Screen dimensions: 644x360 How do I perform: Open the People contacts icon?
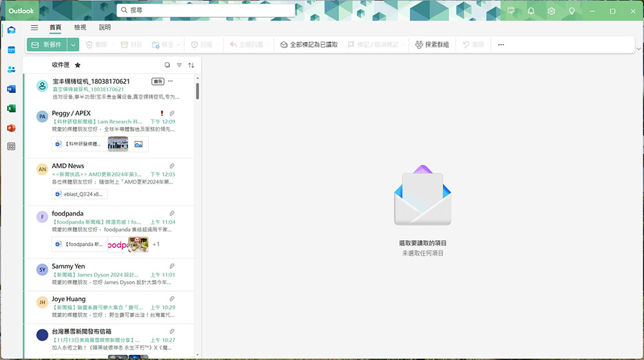(11, 70)
